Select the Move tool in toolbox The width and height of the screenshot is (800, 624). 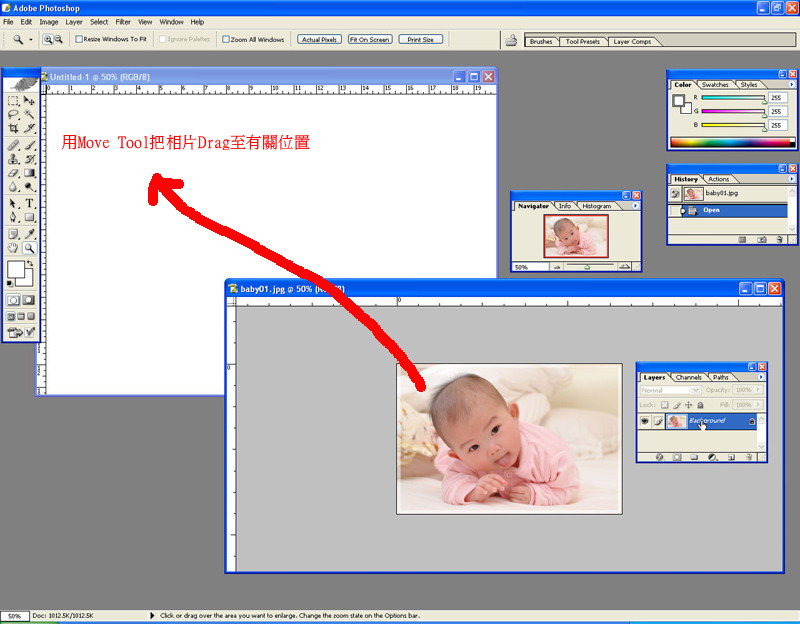click(30, 101)
